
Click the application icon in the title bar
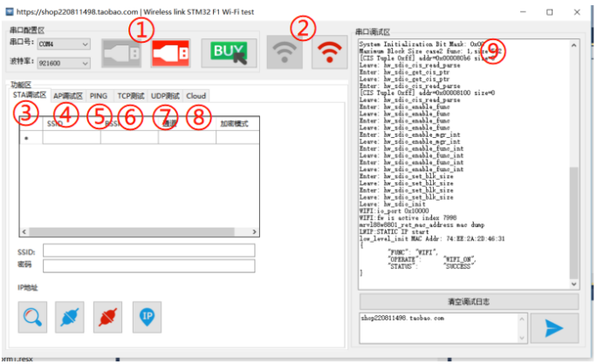[x=10, y=12]
